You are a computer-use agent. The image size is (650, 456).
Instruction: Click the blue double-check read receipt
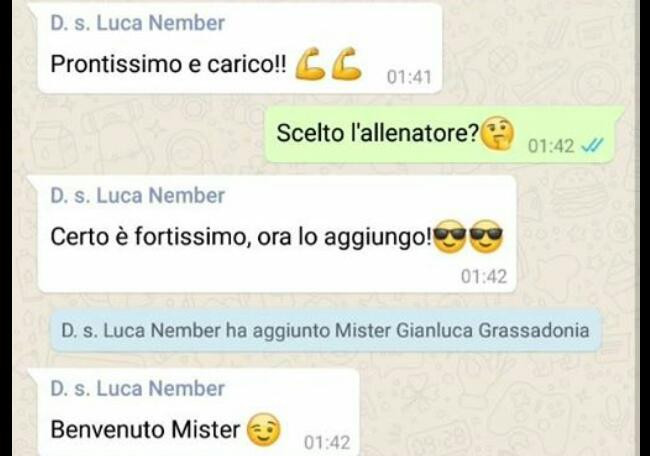tap(593, 146)
